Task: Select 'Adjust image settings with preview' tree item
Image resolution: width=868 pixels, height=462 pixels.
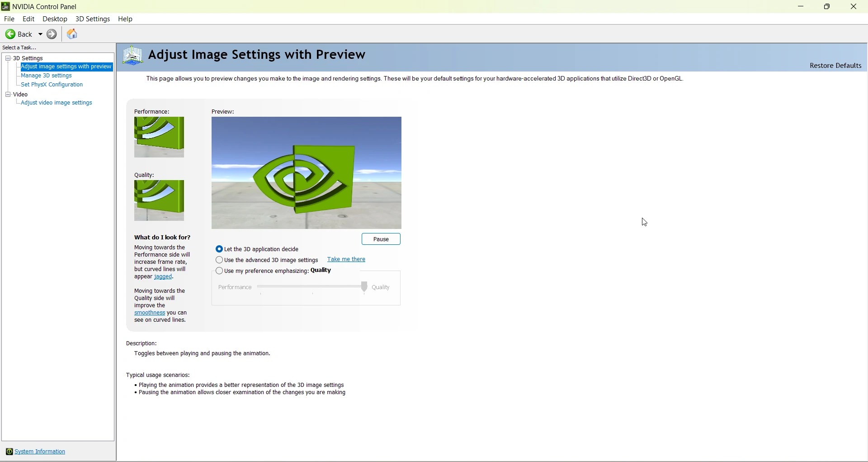Action: point(66,67)
